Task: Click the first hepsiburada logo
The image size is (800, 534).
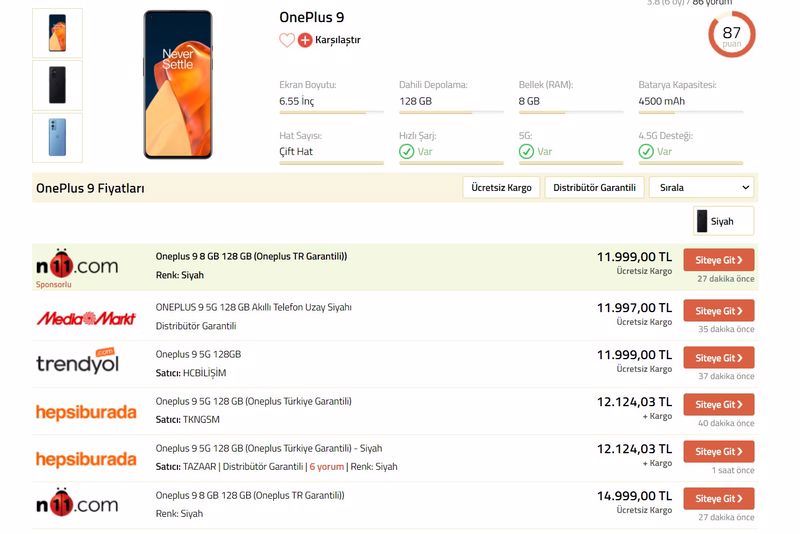Action: (85, 412)
